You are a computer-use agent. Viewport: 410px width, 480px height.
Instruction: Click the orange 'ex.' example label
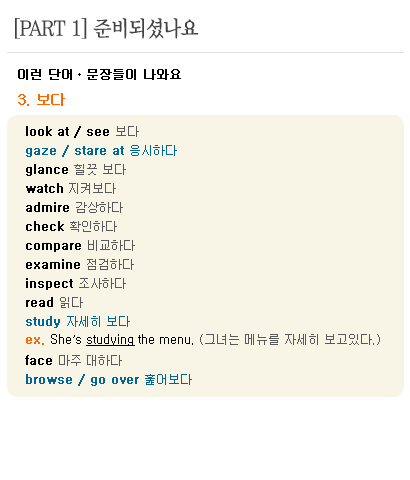(35, 340)
